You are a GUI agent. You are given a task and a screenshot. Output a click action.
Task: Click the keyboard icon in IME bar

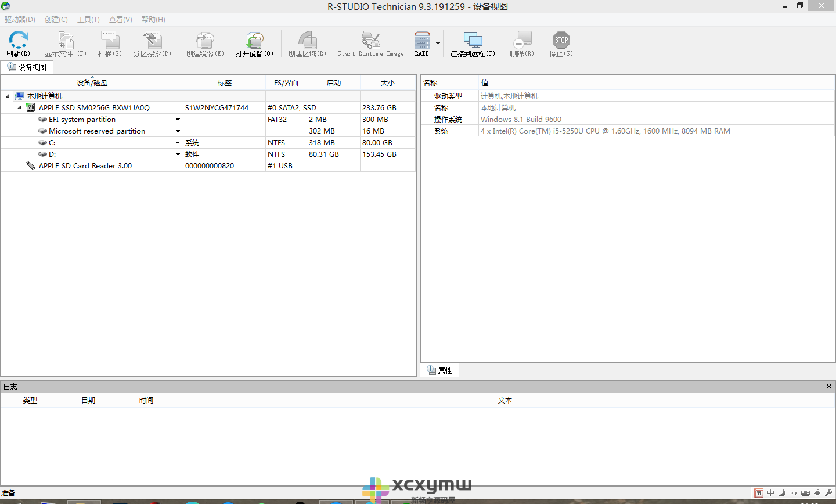(x=805, y=493)
